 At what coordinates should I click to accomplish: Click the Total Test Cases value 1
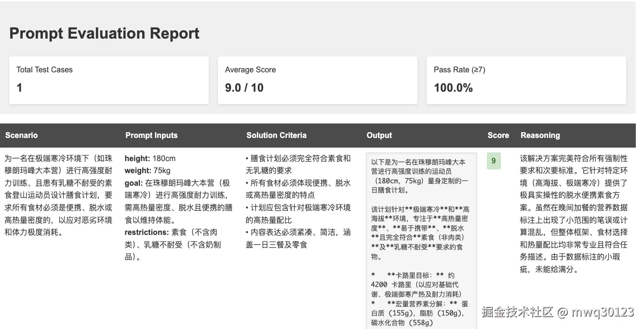[19, 88]
